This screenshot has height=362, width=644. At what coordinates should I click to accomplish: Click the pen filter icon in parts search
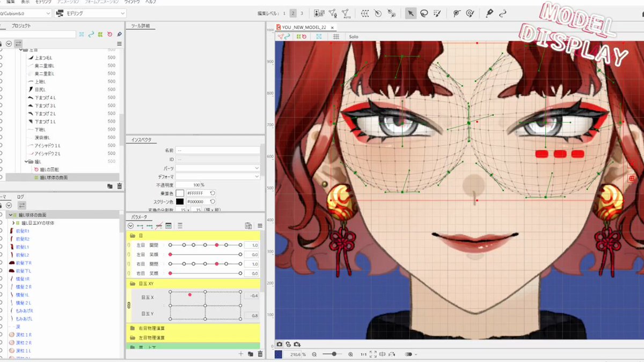click(119, 34)
